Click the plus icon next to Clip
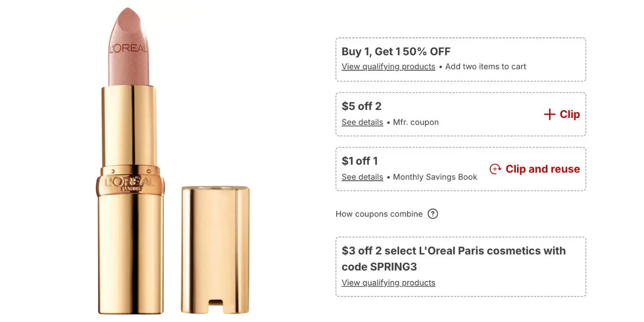The image size is (644, 322). 549,115
